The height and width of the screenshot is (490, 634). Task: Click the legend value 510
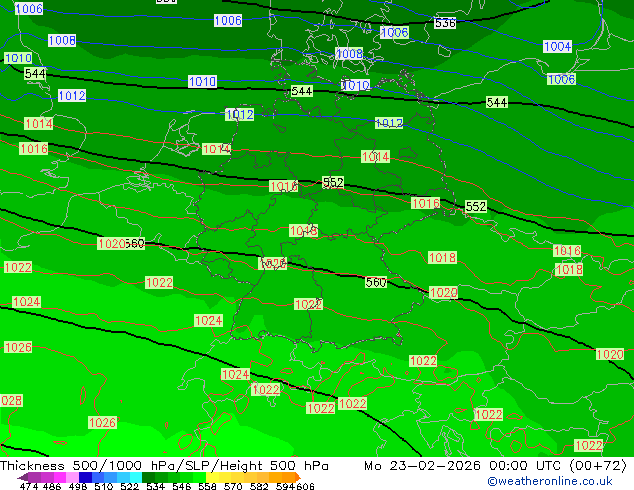(104, 486)
